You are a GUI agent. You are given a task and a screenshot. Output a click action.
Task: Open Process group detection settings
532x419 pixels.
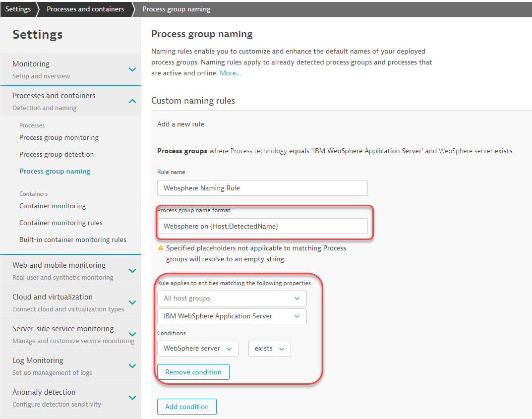pyautogui.click(x=57, y=154)
